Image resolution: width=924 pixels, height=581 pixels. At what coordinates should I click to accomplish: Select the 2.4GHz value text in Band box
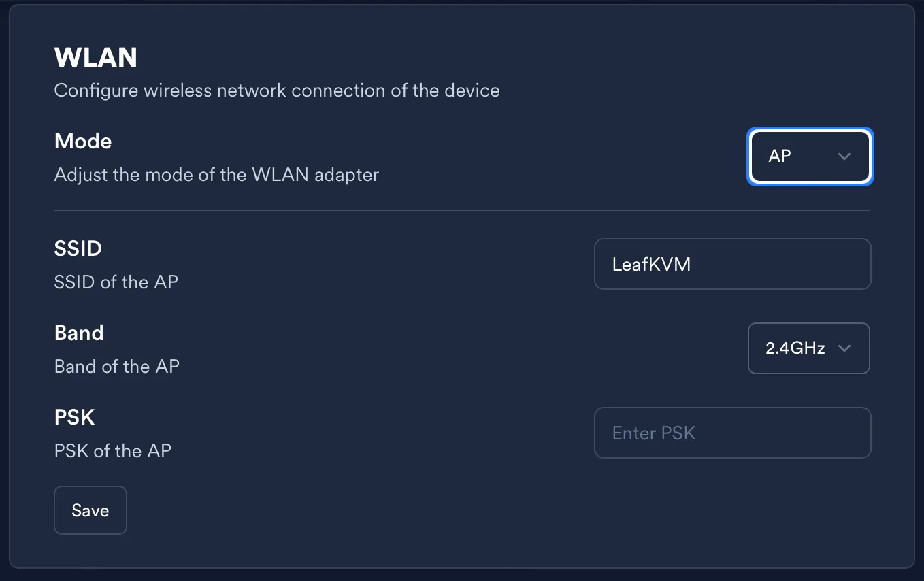tap(795, 348)
